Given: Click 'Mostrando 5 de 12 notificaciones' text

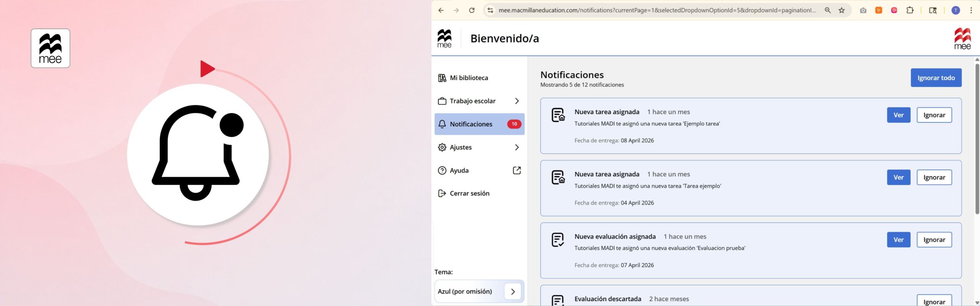Looking at the screenshot, I should coord(582,85).
